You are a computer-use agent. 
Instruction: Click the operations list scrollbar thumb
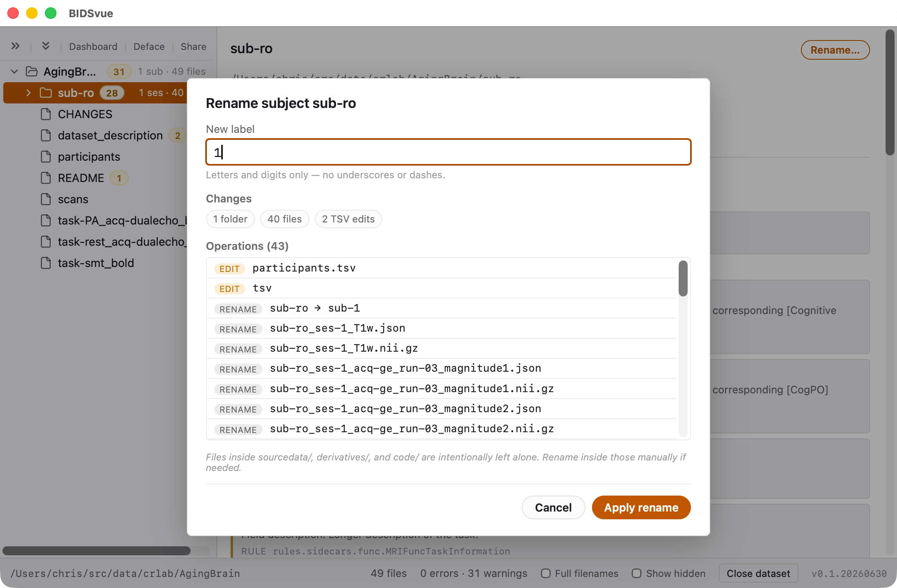[683, 278]
